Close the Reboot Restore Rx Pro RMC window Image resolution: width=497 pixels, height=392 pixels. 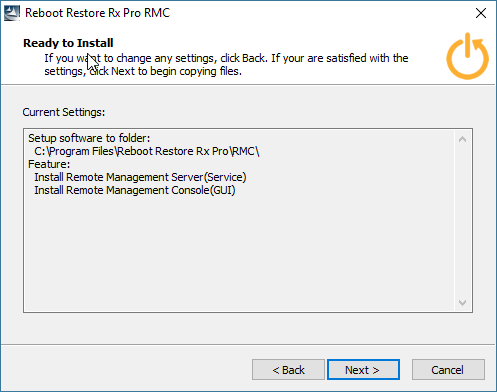(x=481, y=13)
